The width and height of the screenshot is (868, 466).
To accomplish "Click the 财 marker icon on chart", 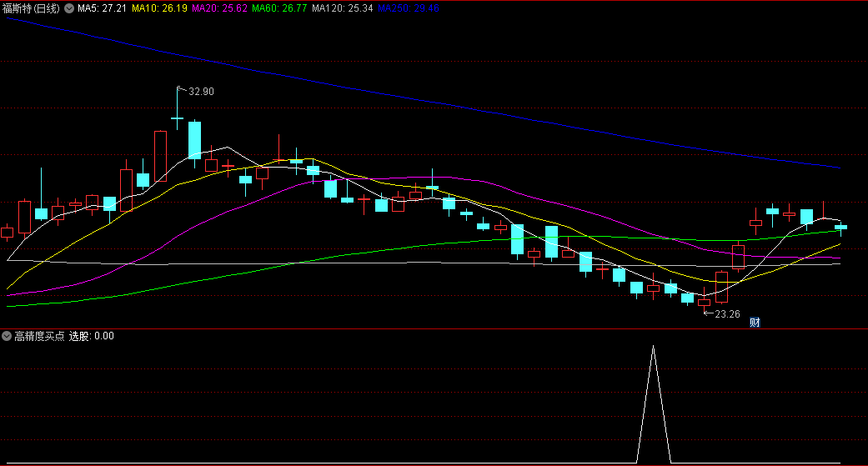I will [x=755, y=322].
